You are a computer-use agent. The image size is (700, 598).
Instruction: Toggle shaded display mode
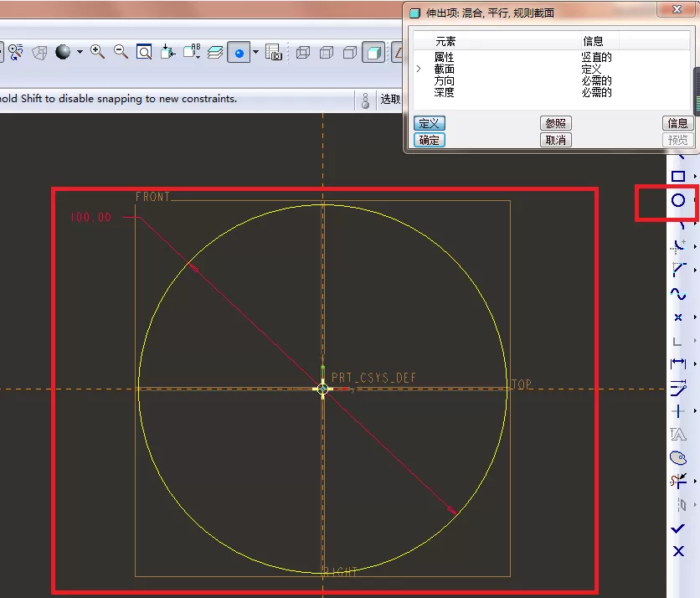pos(373,53)
